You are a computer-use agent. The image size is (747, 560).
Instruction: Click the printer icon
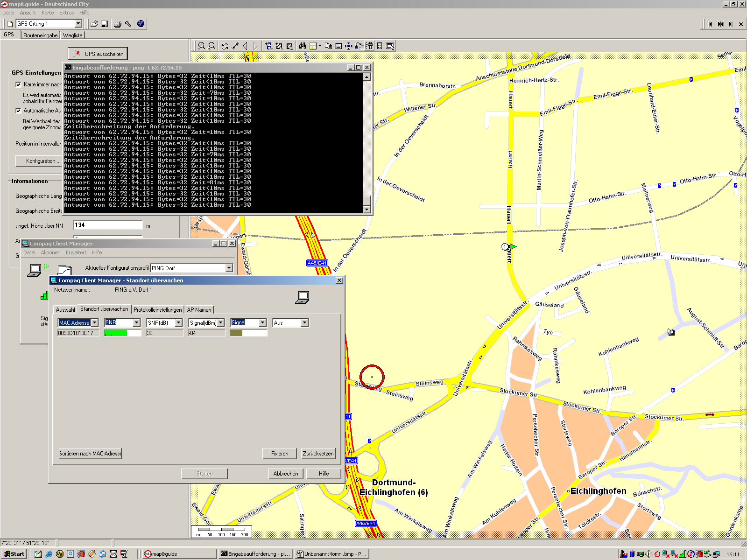118,24
